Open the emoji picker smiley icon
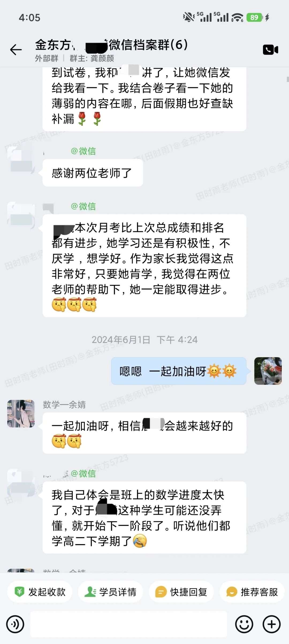This screenshot has height=644, width=289. (x=244, y=624)
